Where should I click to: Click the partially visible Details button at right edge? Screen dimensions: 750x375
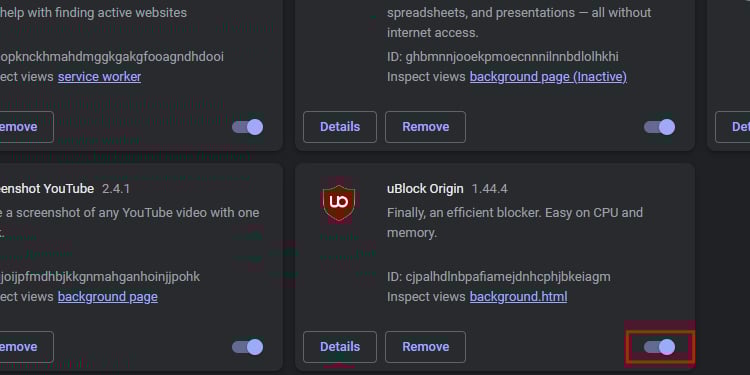pyautogui.click(x=734, y=127)
